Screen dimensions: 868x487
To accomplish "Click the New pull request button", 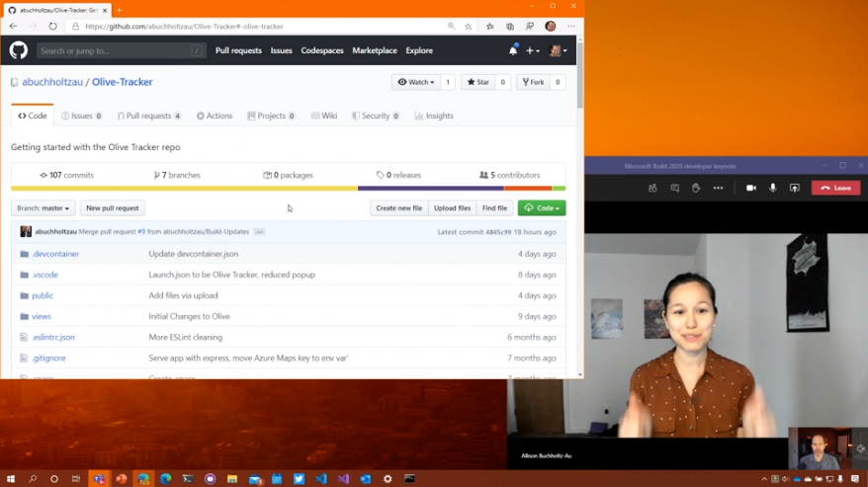I will coord(113,208).
